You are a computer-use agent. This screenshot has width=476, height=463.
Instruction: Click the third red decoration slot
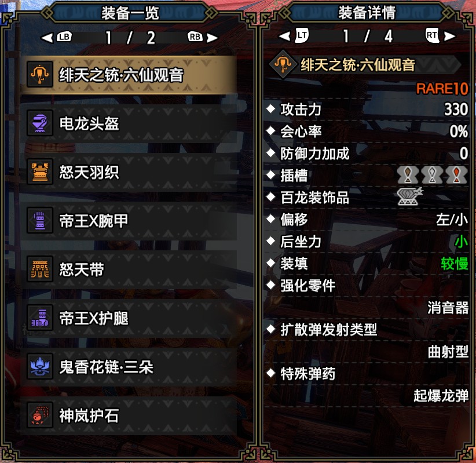456,174
